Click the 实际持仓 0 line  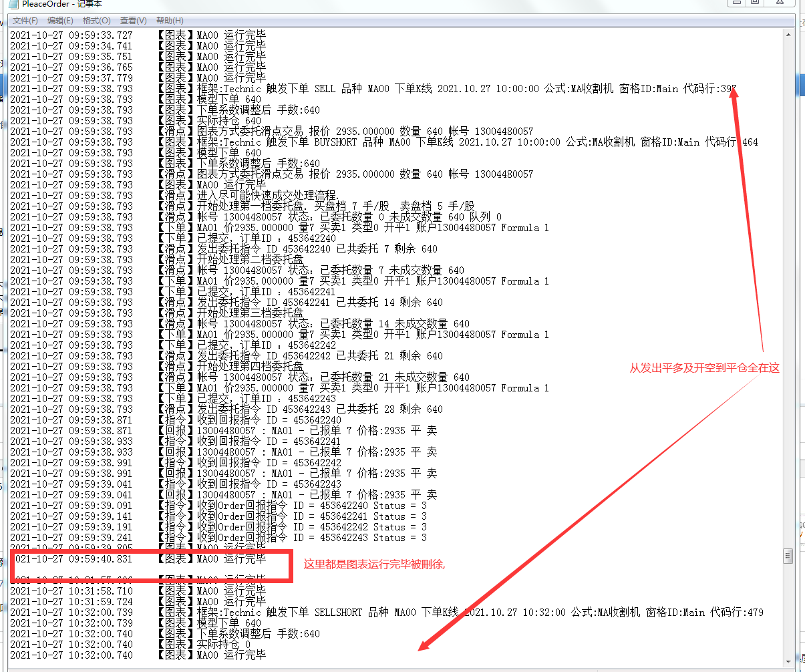[130, 644]
